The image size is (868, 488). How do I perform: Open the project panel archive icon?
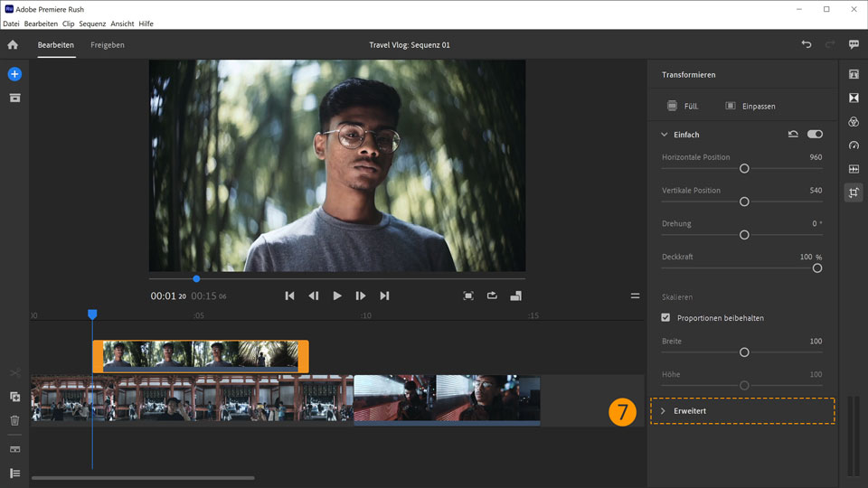coord(15,98)
